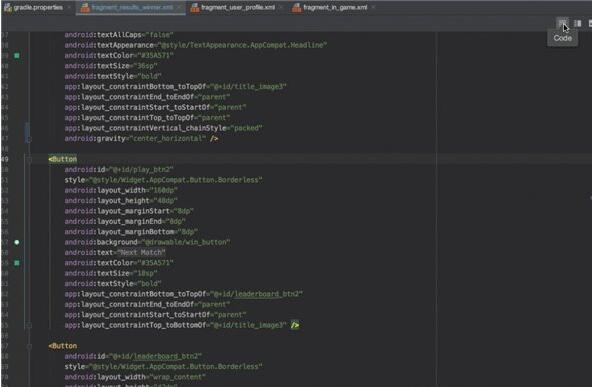592x387 pixels.
Task: Click android:layout_marginBottom attribute line
Action: [131, 232]
